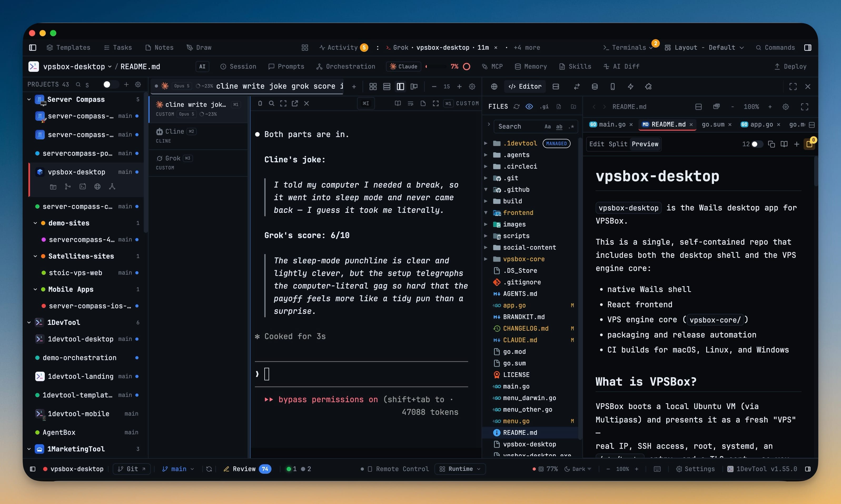The image size is (841, 504).
Task: Toggle the right sidebar panel icon in top bar
Action: point(808,48)
